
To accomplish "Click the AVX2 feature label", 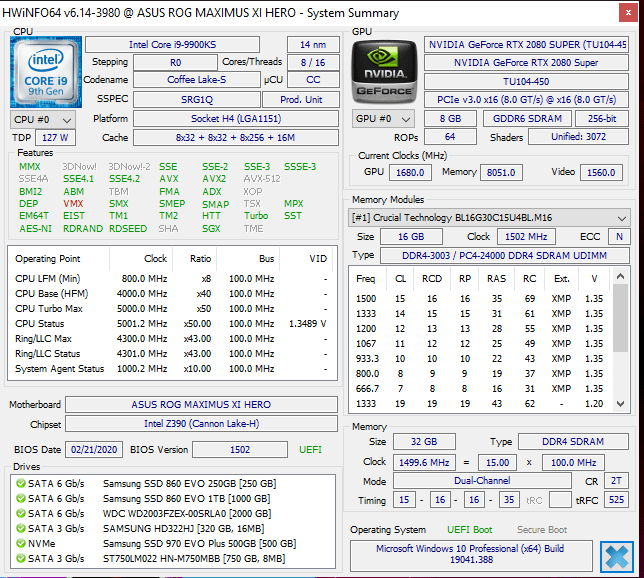I will tap(214, 179).
